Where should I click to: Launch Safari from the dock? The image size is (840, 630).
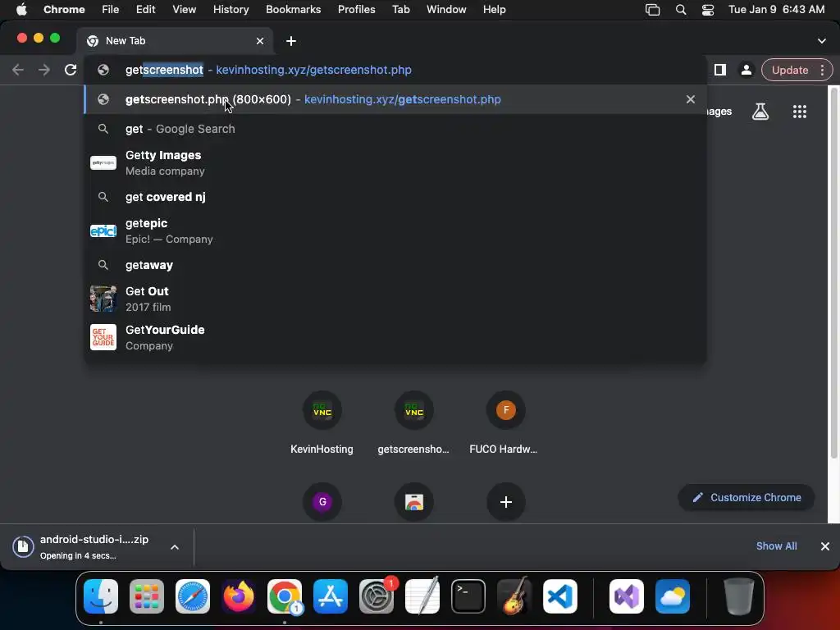click(193, 596)
